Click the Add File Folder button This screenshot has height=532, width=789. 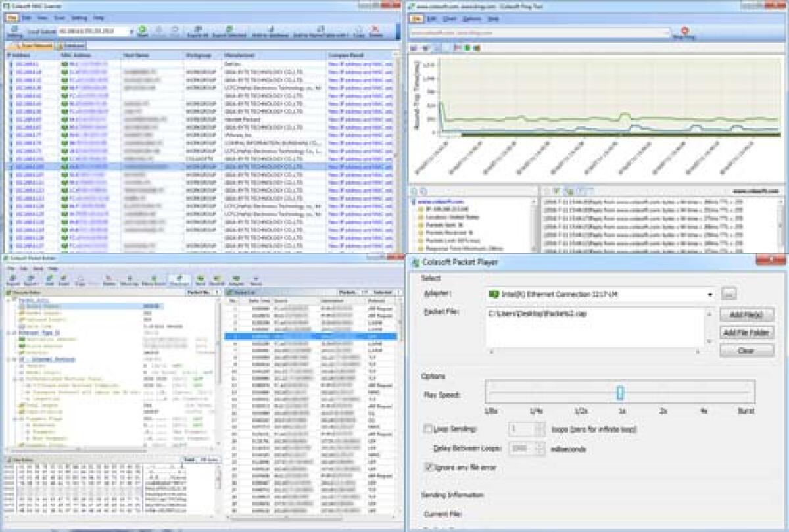pos(746,333)
